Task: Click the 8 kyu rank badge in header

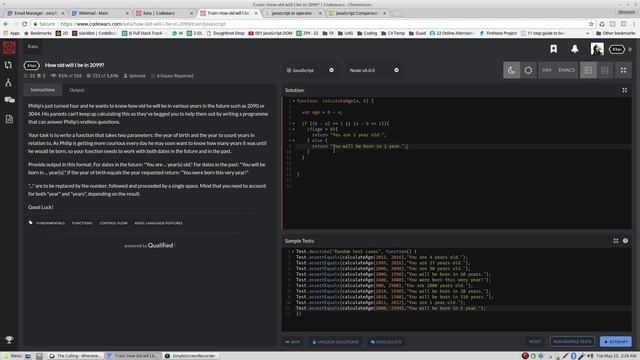Action: pos(617,49)
